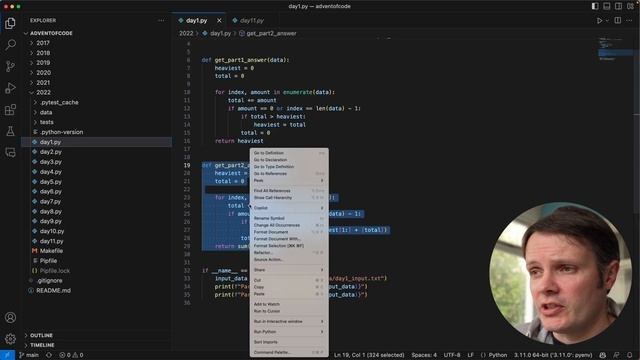The image size is (640, 360).
Task: Click the sync changes icon in status bar
Action: coord(49,355)
